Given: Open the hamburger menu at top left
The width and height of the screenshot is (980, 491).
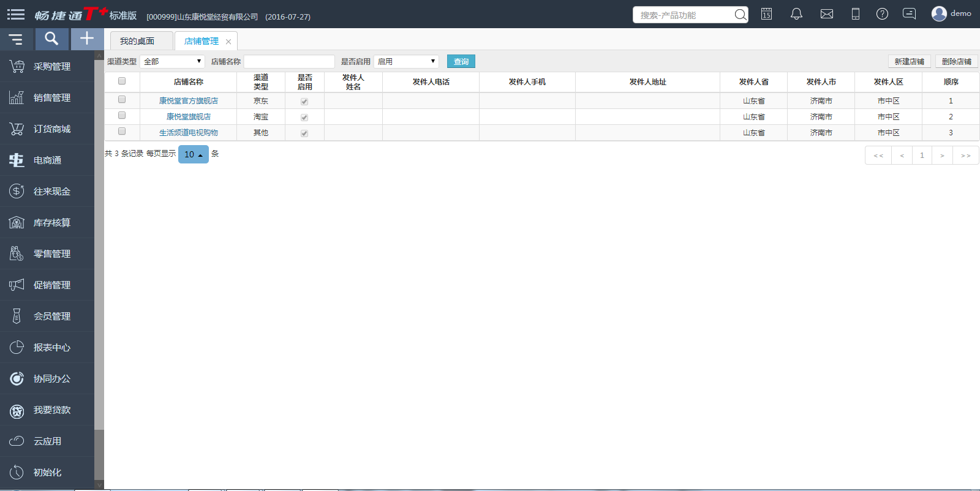Looking at the screenshot, I should 16,14.
